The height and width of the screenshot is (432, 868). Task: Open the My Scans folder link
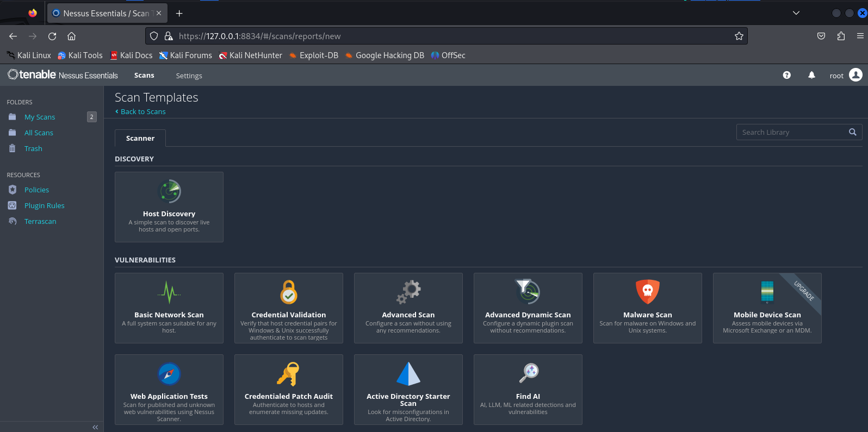40,117
